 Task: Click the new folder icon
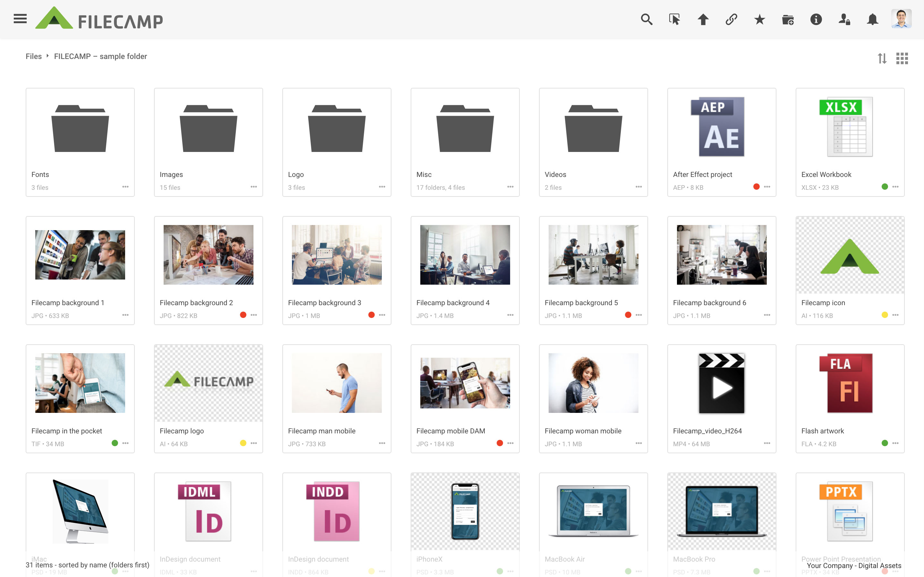[x=788, y=19]
